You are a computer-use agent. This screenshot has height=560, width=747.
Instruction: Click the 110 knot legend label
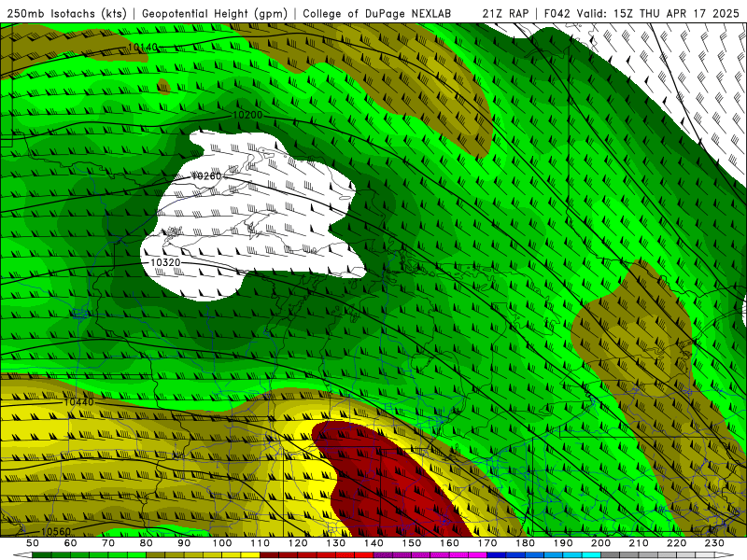[261, 543]
